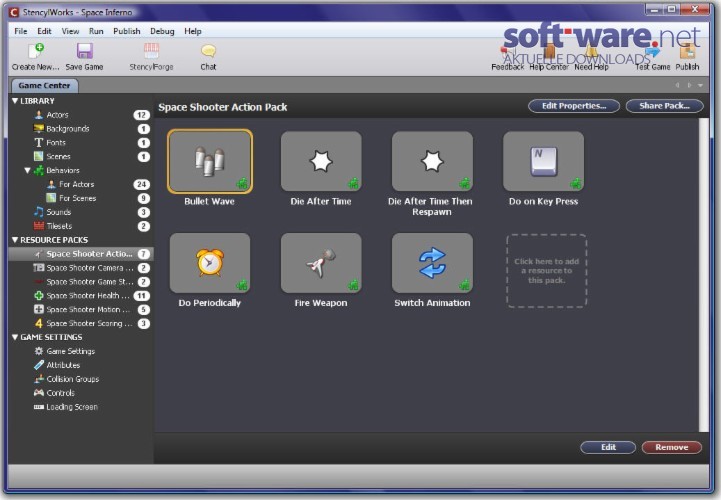Collapse the GAME SETTINGS section
This screenshot has height=500, width=721.
[15, 337]
